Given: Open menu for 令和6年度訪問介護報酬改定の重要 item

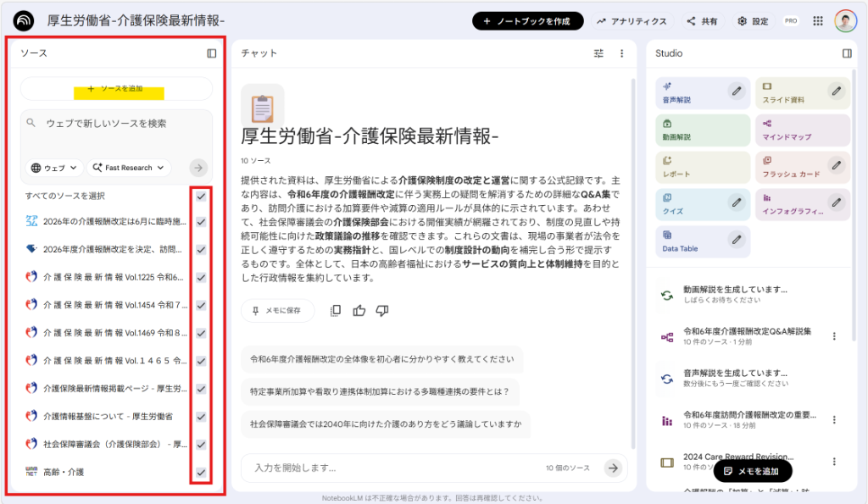Looking at the screenshot, I should point(834,420).
